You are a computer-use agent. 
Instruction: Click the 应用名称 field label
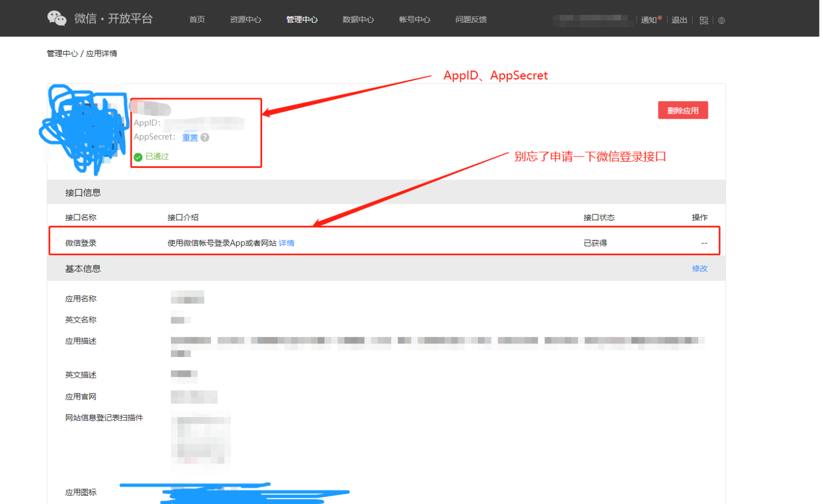(x=81, y=299)
